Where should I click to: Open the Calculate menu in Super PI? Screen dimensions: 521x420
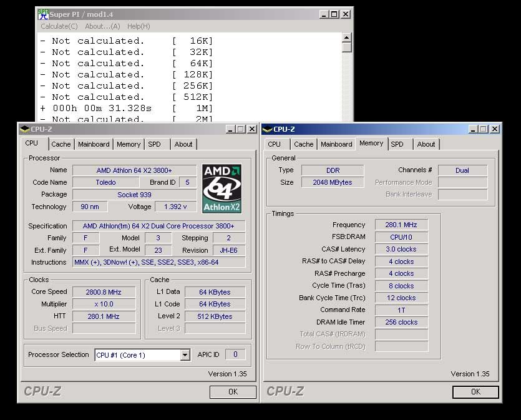pos(59,26)
